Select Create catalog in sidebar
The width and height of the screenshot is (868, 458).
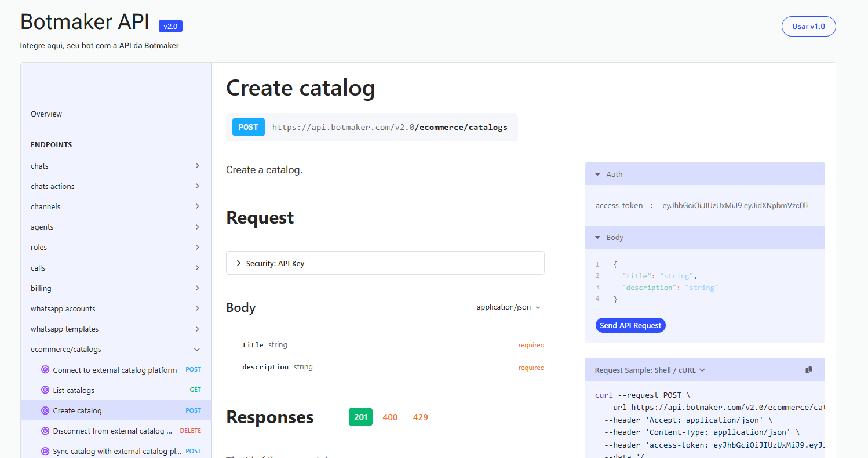[x=116, y=410]
